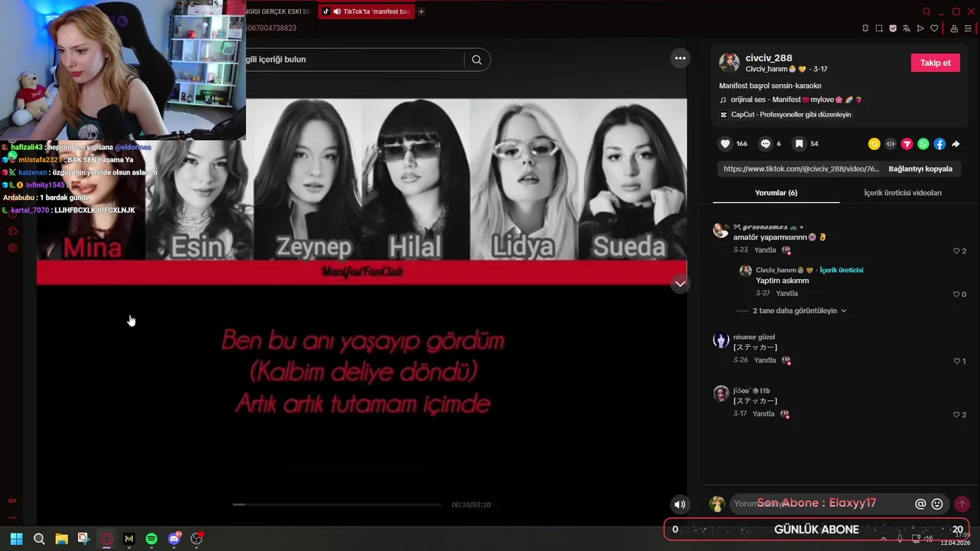Screen dimensions: 980x551
Task: Open the snapshot capture tool icon
Action: tap(879, 28)
